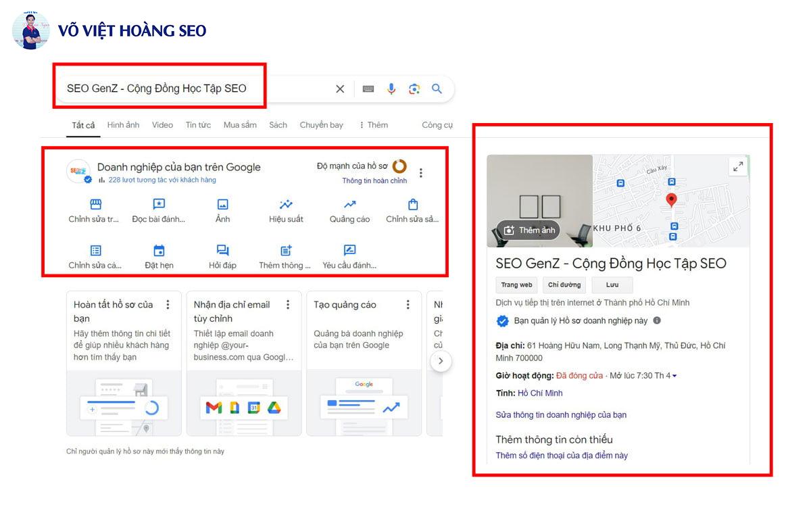Image resolution: width=811 pixels, height=532 pixels.
Task: Open the Thêm more tabs menu
Action: coord(374,125)
